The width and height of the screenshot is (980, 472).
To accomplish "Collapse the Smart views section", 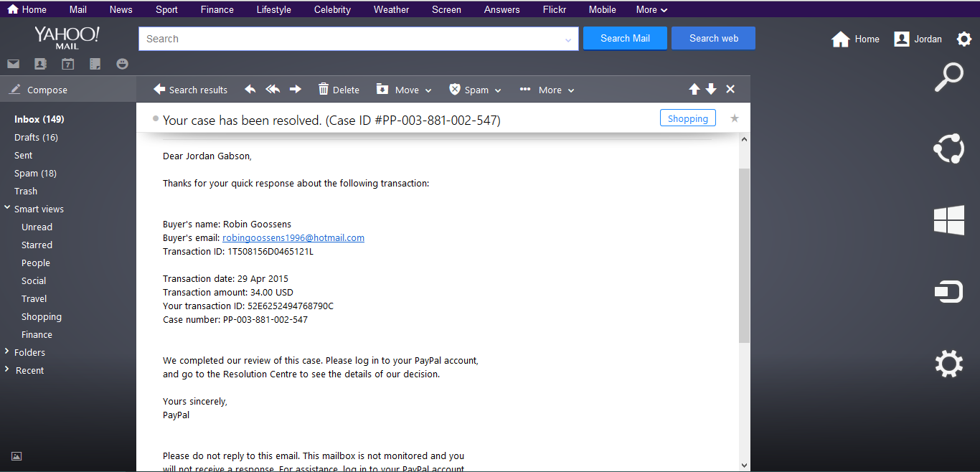I will [6, 208].
